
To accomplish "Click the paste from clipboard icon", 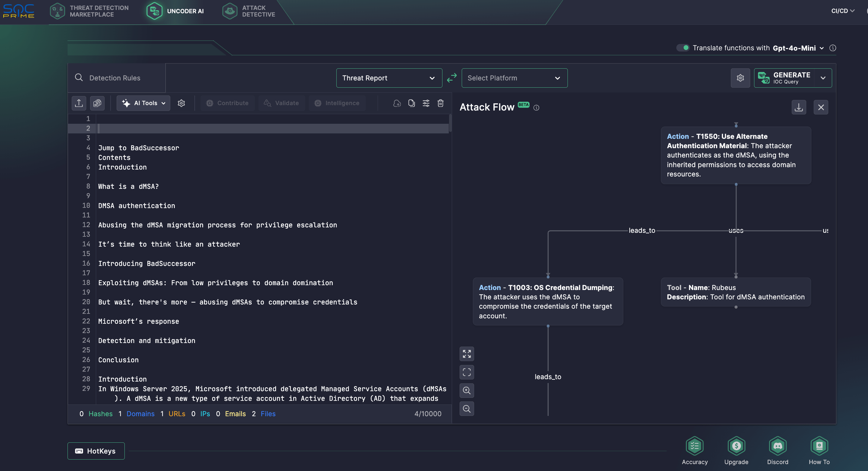I will (x=97, y=103).
